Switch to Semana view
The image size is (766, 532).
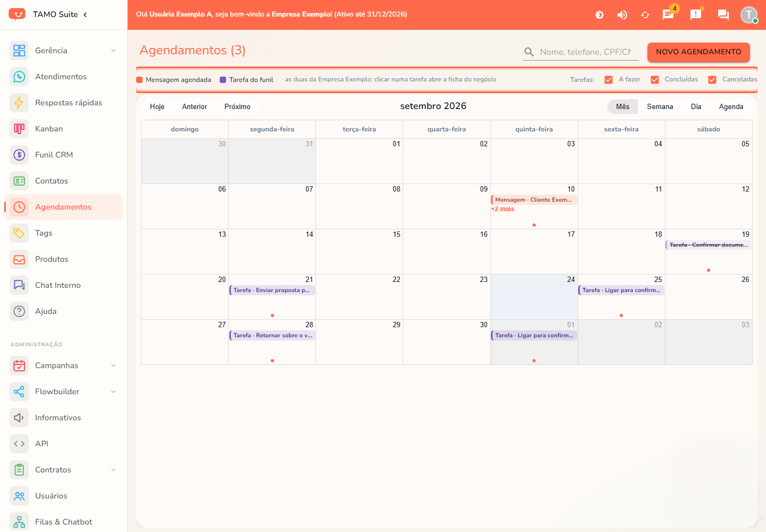click(660, 106)
